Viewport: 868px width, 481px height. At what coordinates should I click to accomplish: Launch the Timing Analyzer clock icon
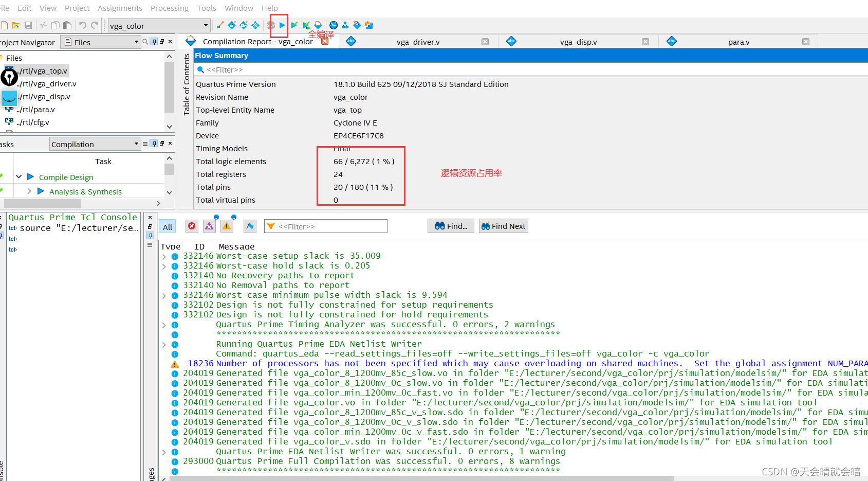pyautogui.click(x=334, y=25)
